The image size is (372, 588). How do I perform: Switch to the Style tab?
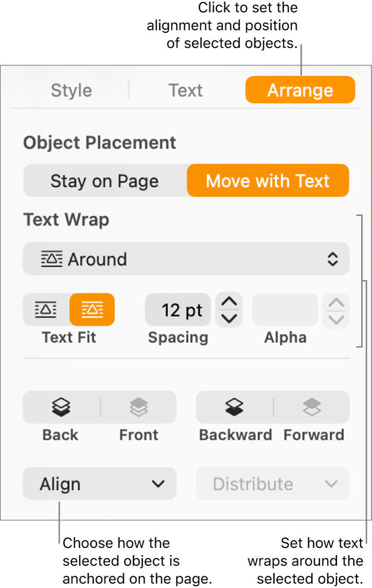(x=71, y=90)
